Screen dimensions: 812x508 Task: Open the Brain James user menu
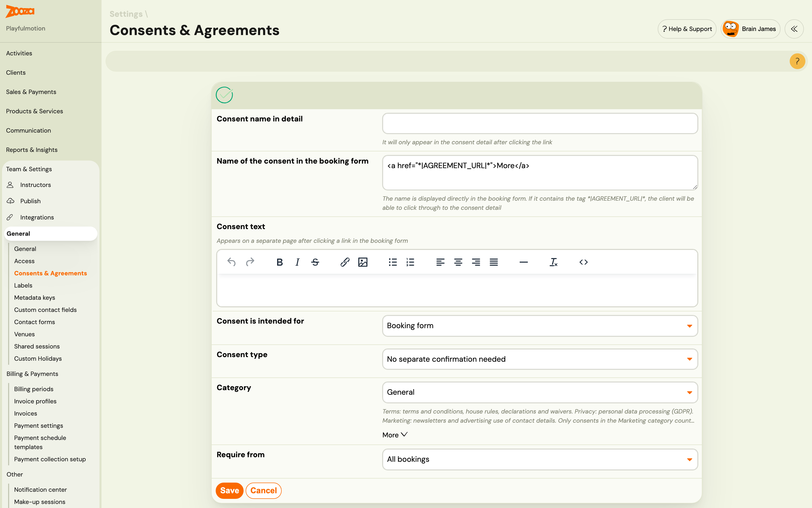pyautogui.click(x=750, y=29)
